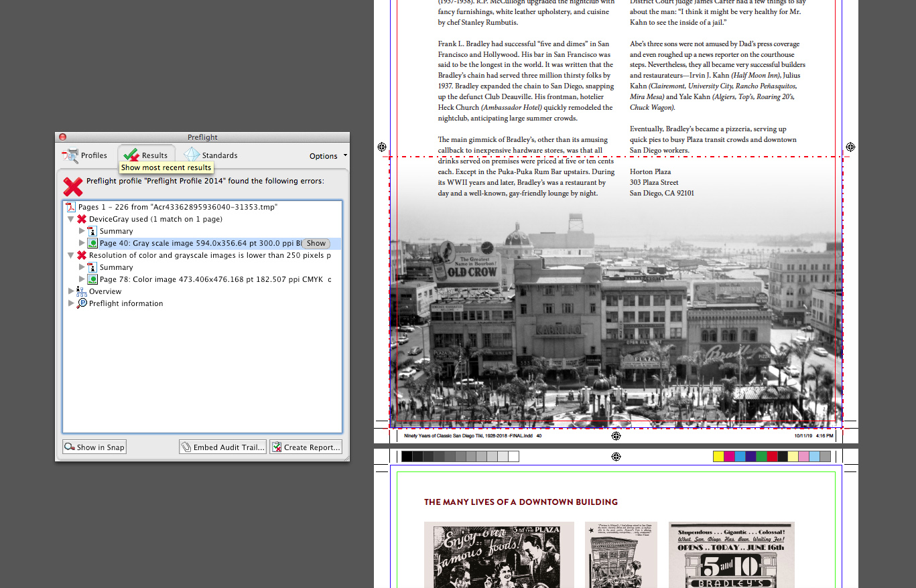Click the Preflight information magnifier icon

[x=82, y=303]
